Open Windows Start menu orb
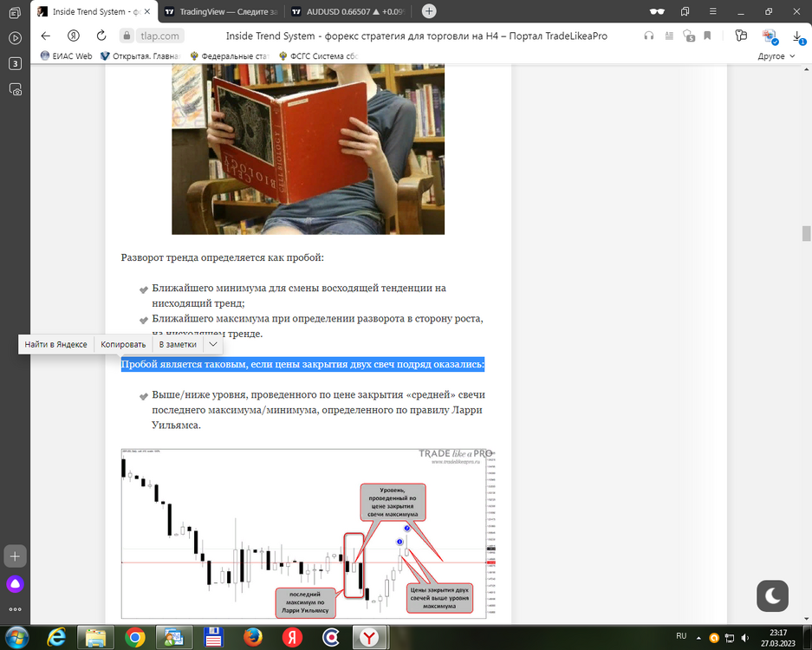This screenshot has width=812, height=650. pyautogui.click(x=16, y=637)
